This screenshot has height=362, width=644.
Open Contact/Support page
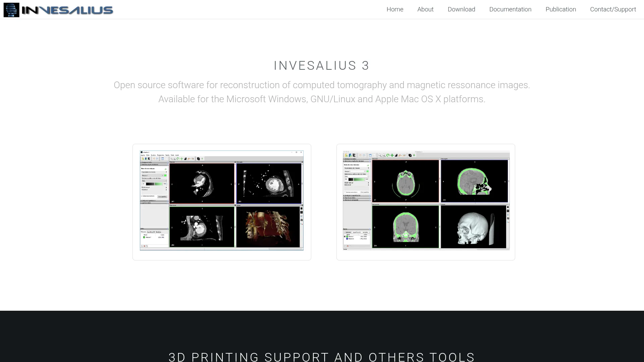pos(613,9)
